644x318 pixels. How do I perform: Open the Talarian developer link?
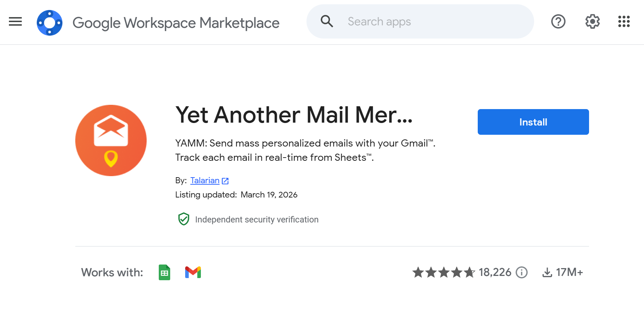click(205, 180)
